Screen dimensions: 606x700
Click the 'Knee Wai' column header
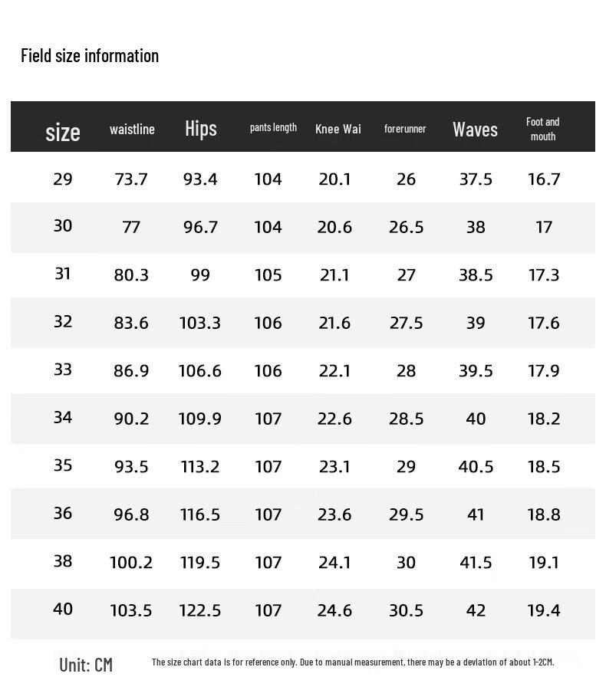(338, 129)
